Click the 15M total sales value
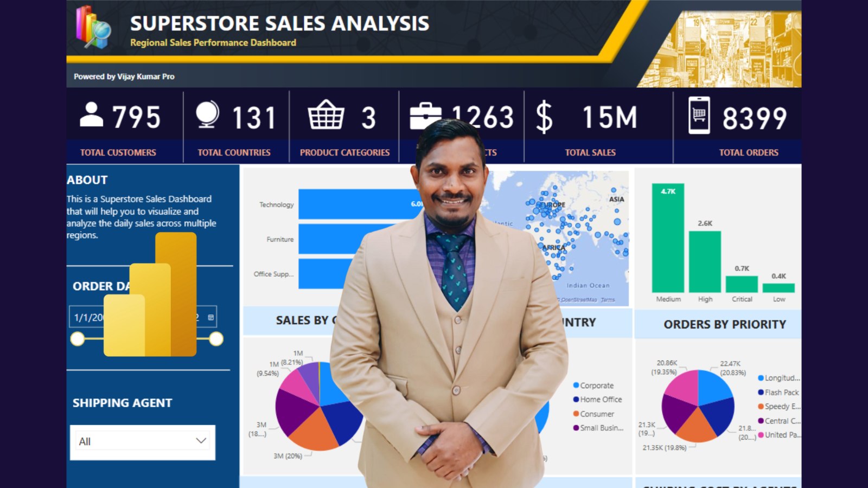 610,117
